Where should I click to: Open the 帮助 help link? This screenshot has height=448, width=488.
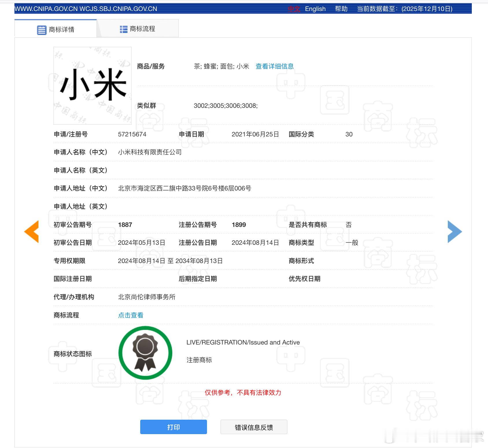[341, 9]
